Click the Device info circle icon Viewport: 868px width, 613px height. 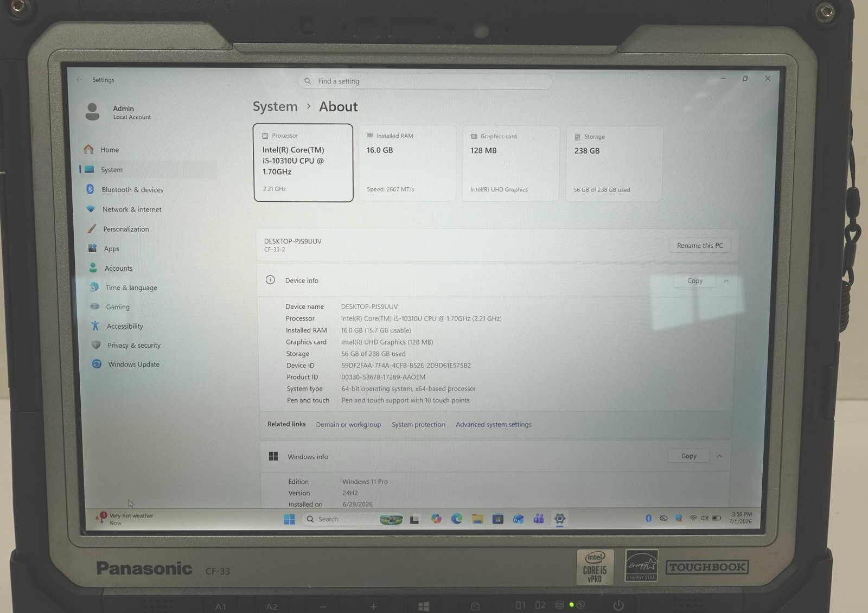pos(270,280)
